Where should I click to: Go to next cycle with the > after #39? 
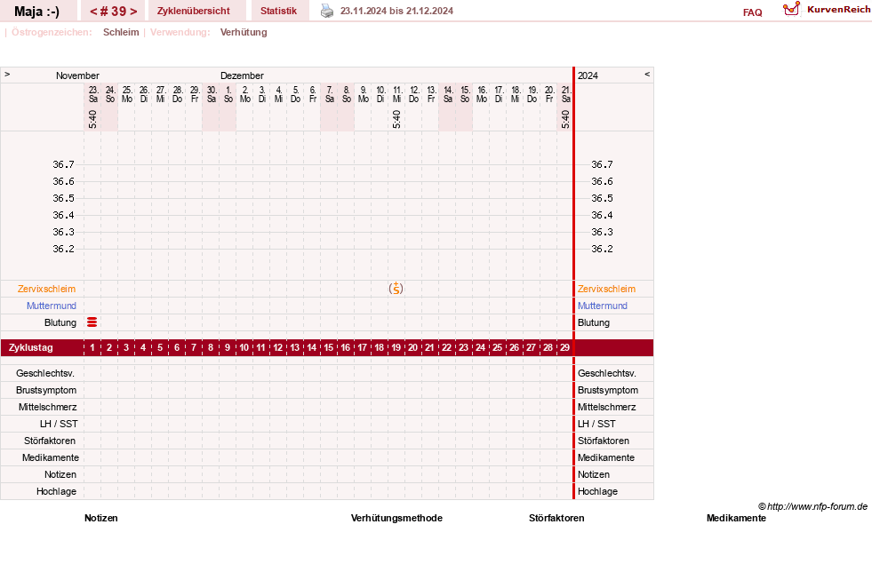tap(133, 12)
